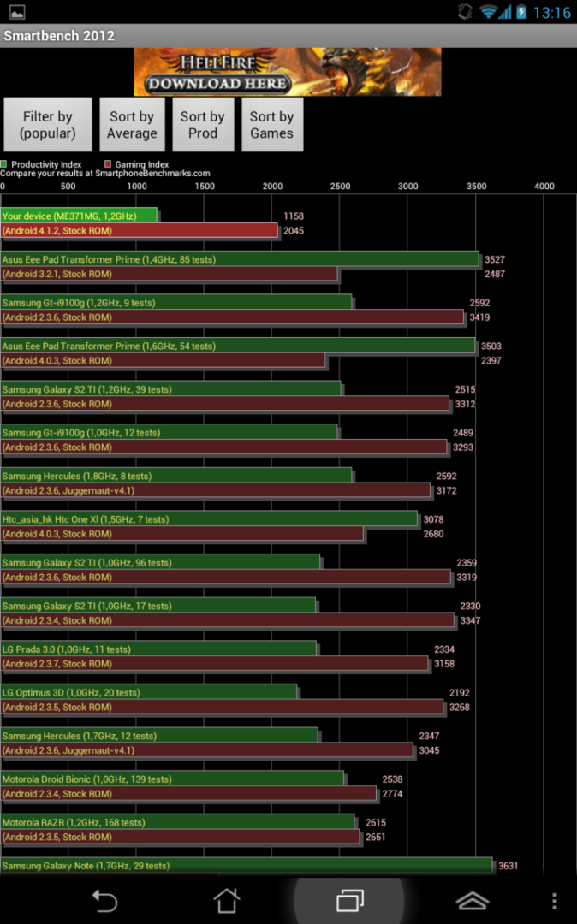Open the three-dot overflow menu
The image size is (577, 924).
click(554, 900)
